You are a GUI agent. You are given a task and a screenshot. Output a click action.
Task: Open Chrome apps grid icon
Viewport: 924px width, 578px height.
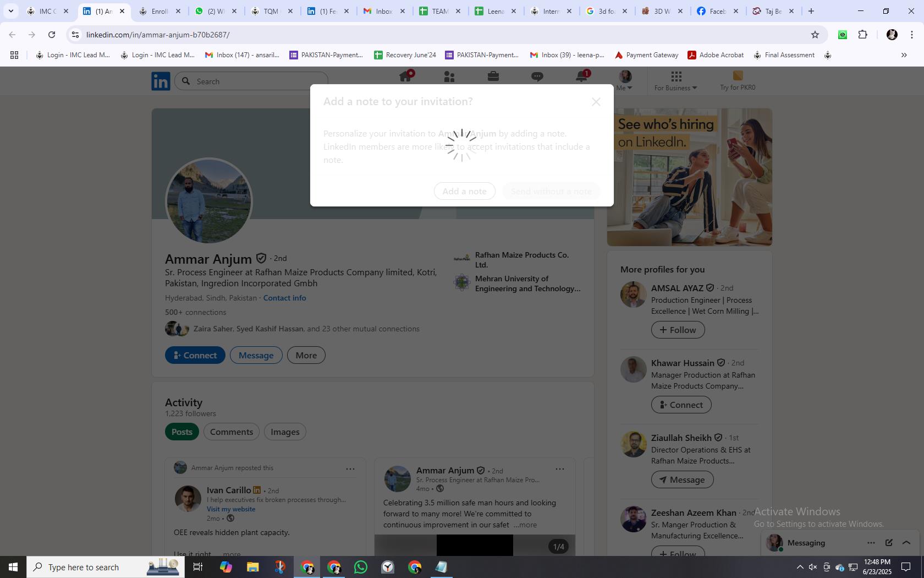coord(14,55)
